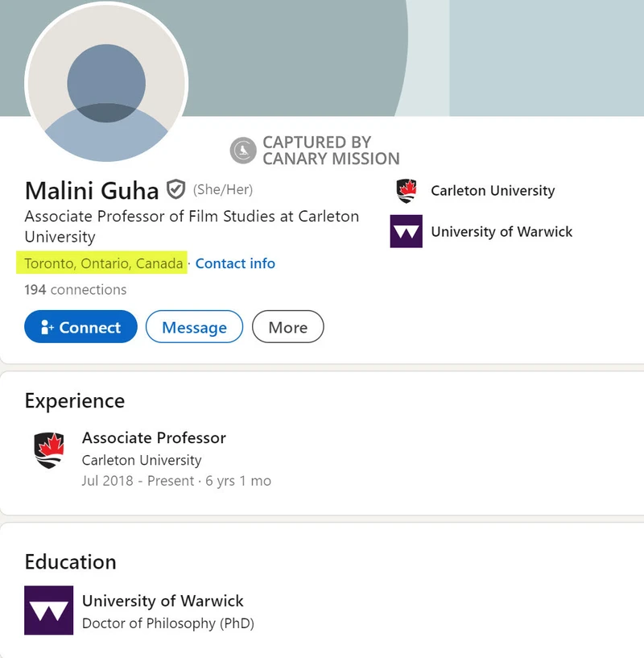
Task: Open the Associate Professor experience entry
Action: [x=154, y=437]
